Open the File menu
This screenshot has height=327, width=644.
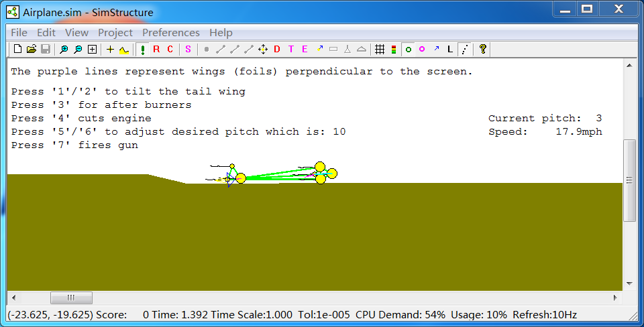(x=19, y=32)
